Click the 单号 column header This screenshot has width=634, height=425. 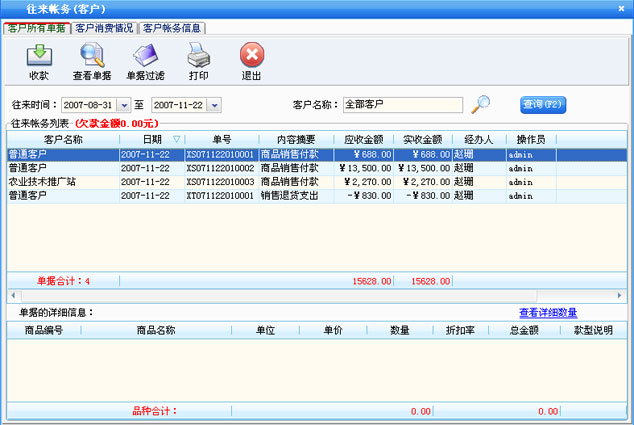[221, 139]
